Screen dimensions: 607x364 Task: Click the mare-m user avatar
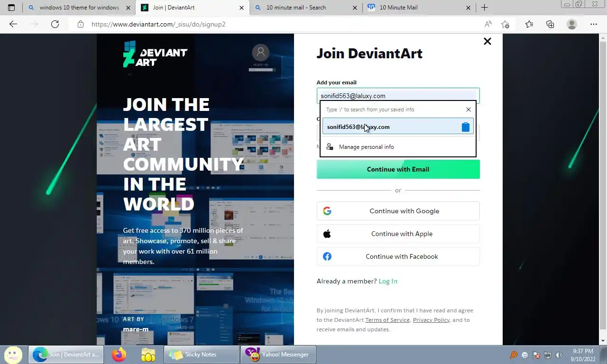260,53
